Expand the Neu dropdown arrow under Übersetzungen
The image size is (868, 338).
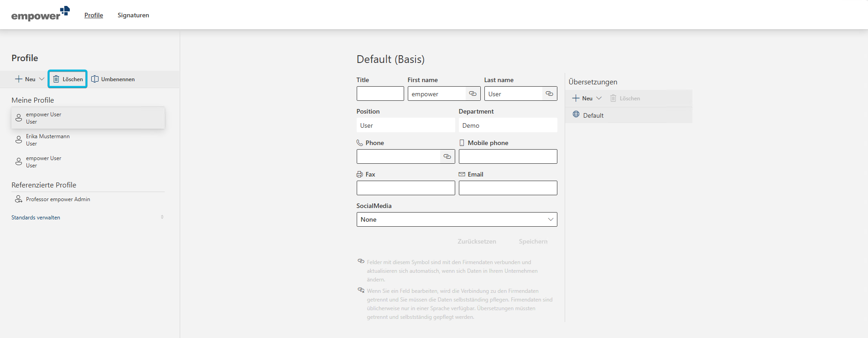point(599,98)
